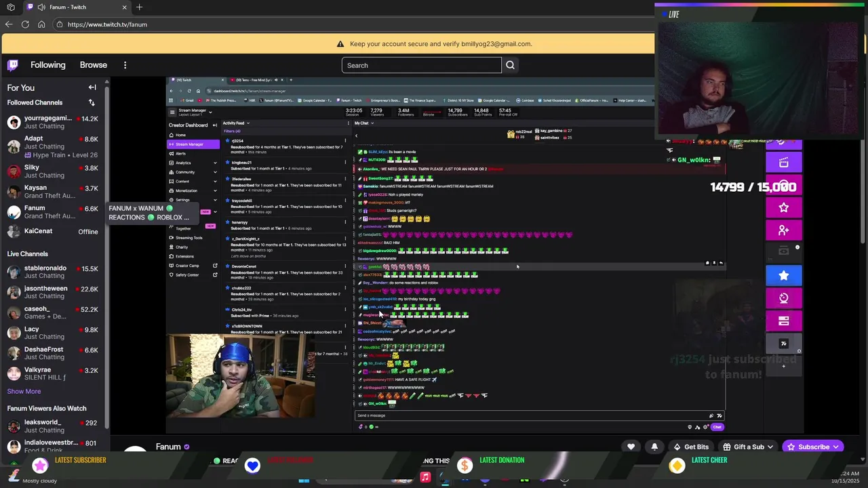868x488 pixels.
Task: Collapse chat arrow under My Chat
Action: click(356, 136)
